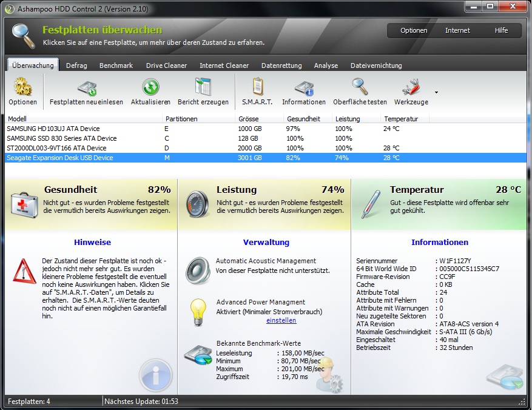Click the serial number W1F1127Y

[455, 261]
